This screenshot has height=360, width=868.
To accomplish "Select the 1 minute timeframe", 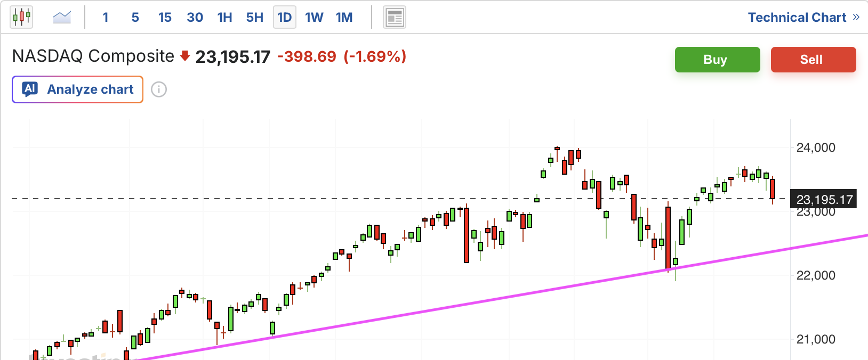I will click(106, 18).
